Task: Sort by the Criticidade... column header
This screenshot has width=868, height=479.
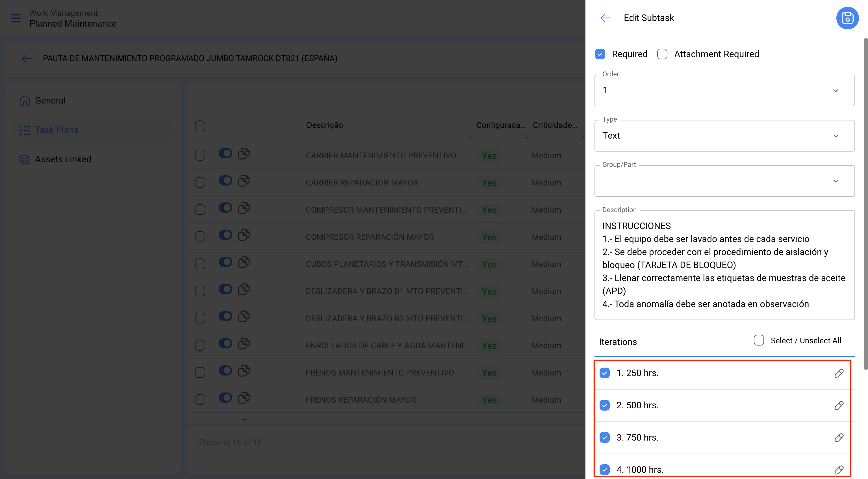Action: coord(555,125)
